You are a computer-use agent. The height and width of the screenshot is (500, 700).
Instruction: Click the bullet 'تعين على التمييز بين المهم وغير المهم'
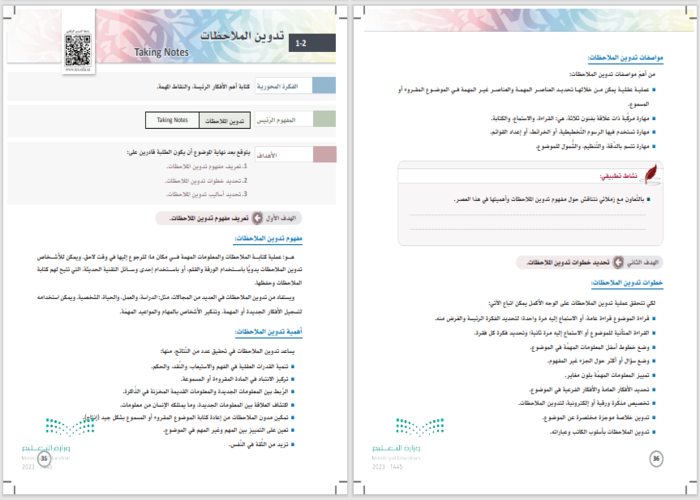point(229,430)
